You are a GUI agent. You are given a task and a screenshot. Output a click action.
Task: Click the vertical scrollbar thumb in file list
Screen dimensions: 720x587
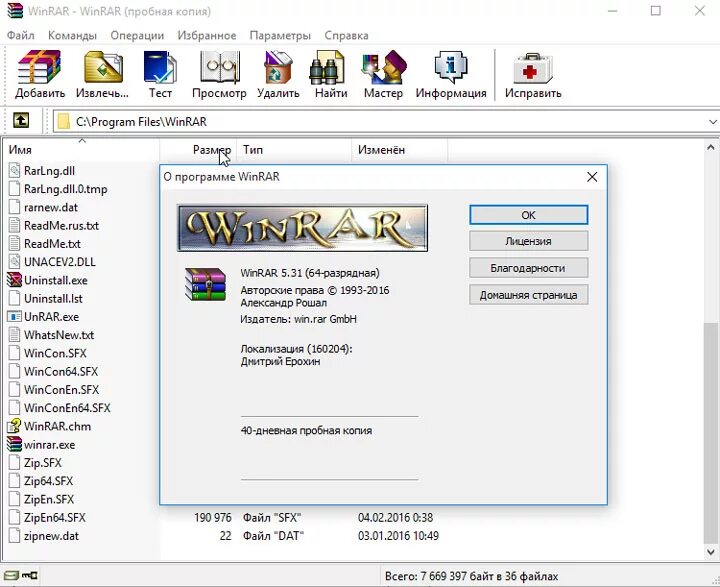(x=711, y=433)
